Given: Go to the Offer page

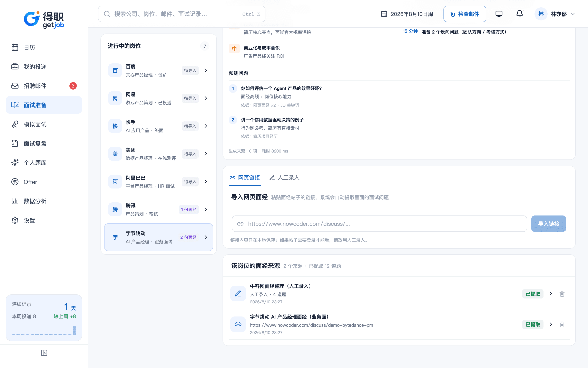Looking at the screenshot, I should 44,182.
